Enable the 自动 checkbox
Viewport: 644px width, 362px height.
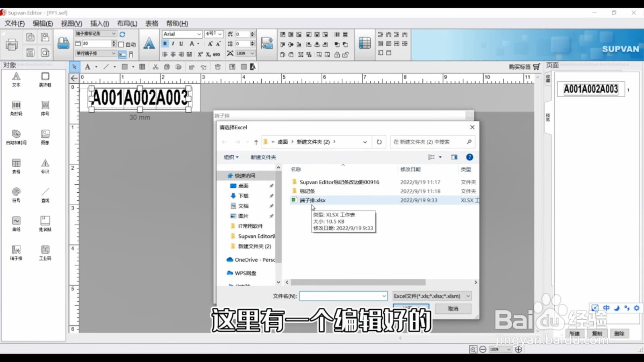point(121,44)
